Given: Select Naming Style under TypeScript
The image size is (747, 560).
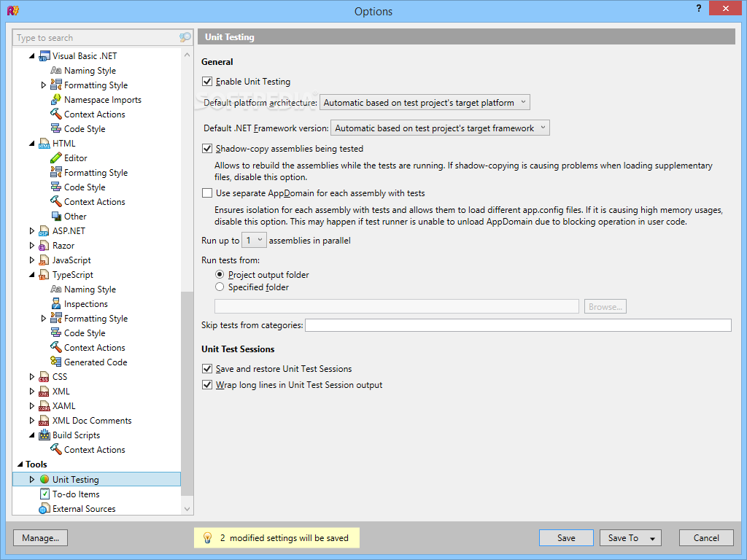Looking at the screenshot, I should pyautogui.click(x=90, y=289).
